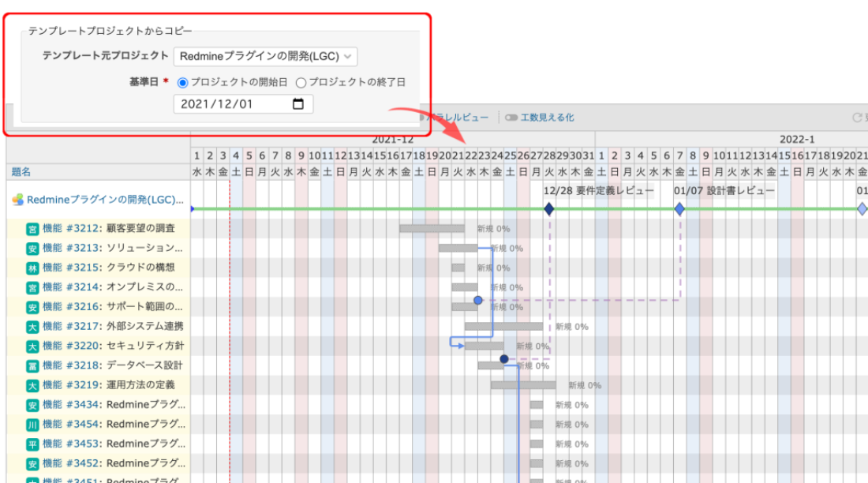Image resolution: width=868 pixels, height=483 pixels.
Task: Click assignee avatar 冨 on issue #3218
Action: [x=32, y=365]
